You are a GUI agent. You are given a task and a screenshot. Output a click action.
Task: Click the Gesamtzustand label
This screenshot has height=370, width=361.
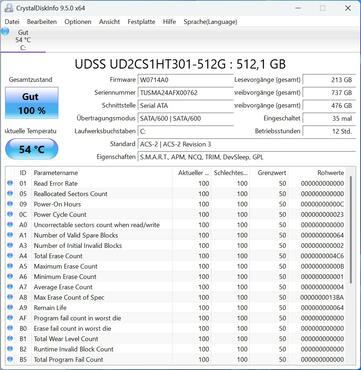coord(30,80)
